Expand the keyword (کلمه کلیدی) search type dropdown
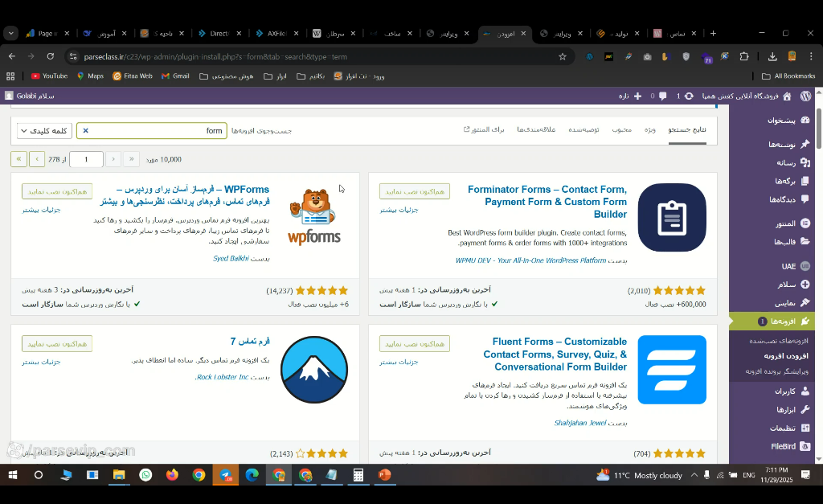The image size is (823, 504). tap(44, 131)
